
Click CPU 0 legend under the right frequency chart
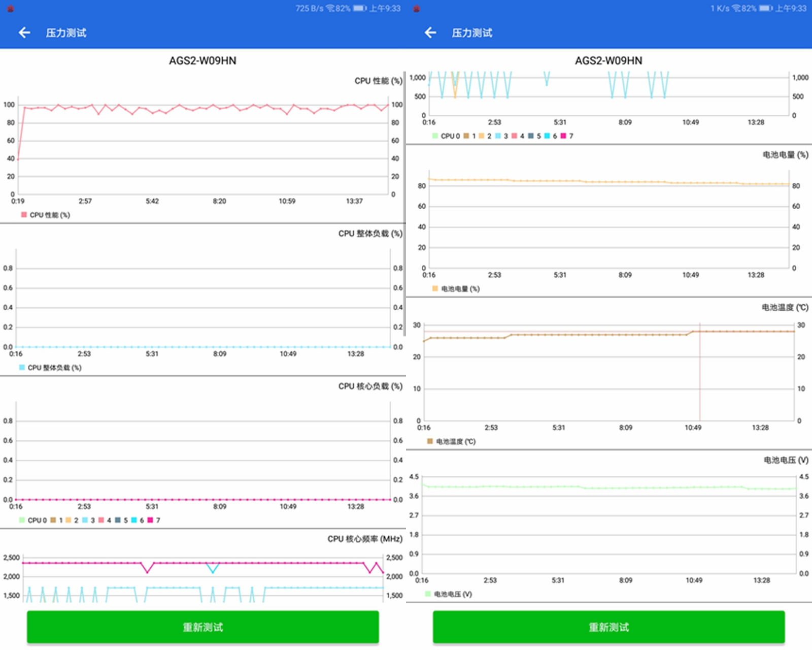click(x=446, y=136)
